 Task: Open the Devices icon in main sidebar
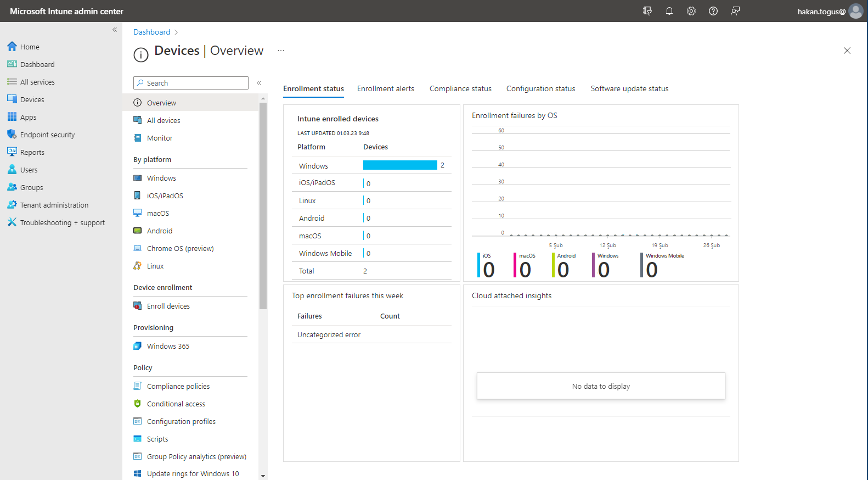12,99
